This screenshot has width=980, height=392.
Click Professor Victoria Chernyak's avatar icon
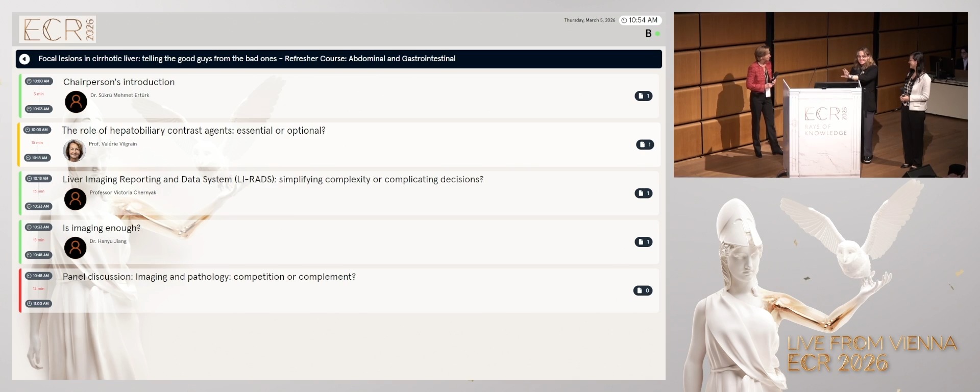pos(75,199)
